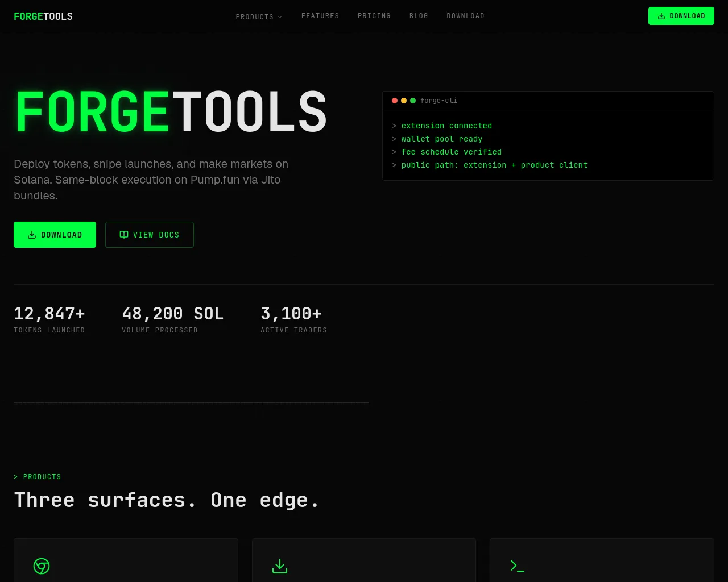Click the '> PRODUCTS' section label
Viewport: 728px width, 582px height.
[x=38, y=477]
